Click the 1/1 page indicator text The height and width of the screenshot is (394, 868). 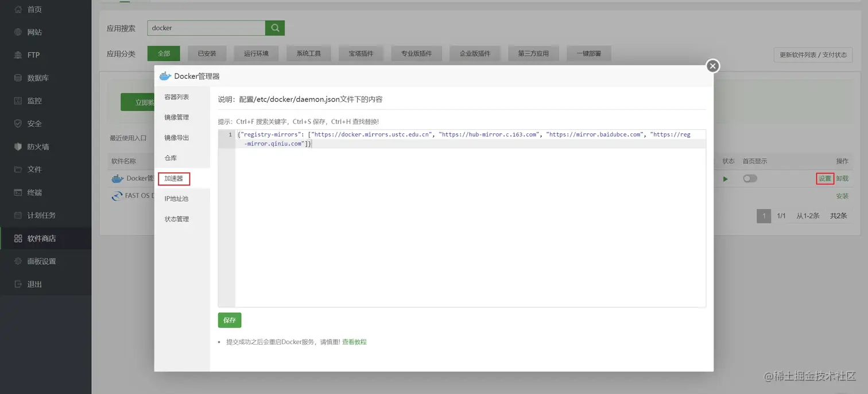(x=781, y=216)
